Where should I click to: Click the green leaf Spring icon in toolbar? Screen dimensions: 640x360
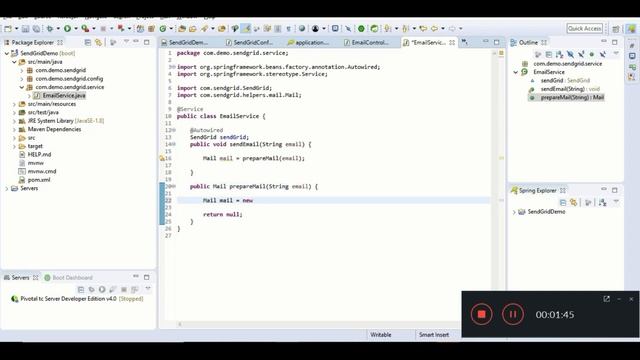[374, 29]
